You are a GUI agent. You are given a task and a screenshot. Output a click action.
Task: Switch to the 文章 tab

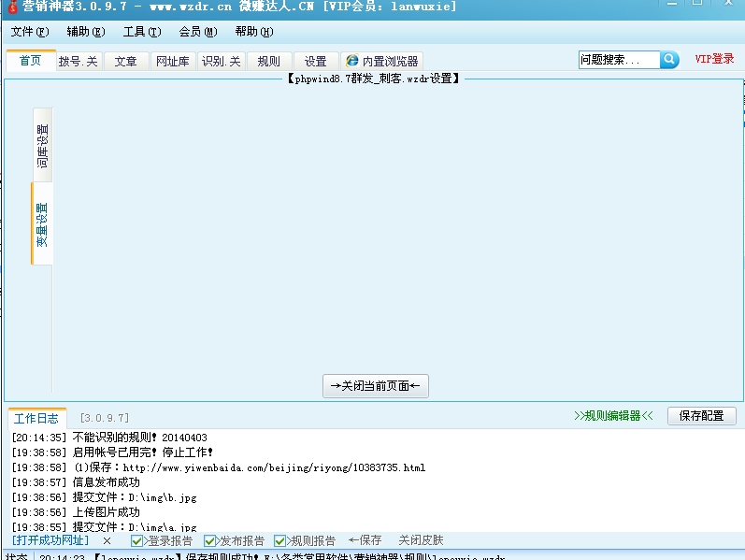click(x=125, y=61)
